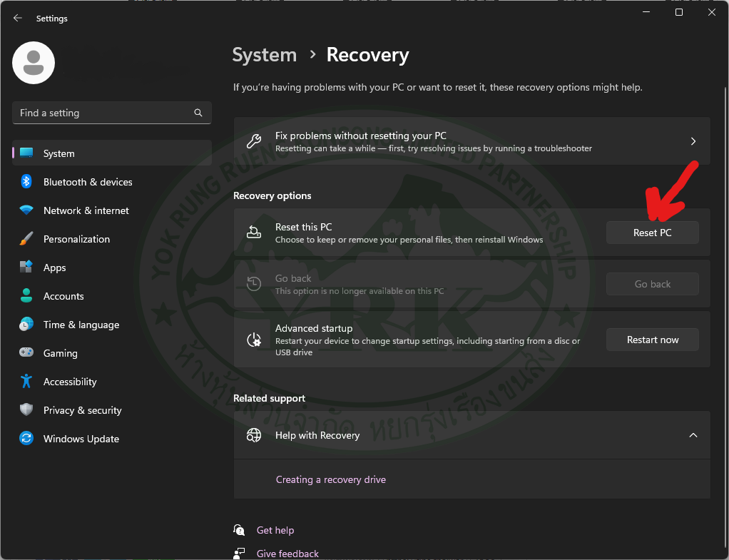Open Windows Update page

pyautogui.click(x=111, y=439)
